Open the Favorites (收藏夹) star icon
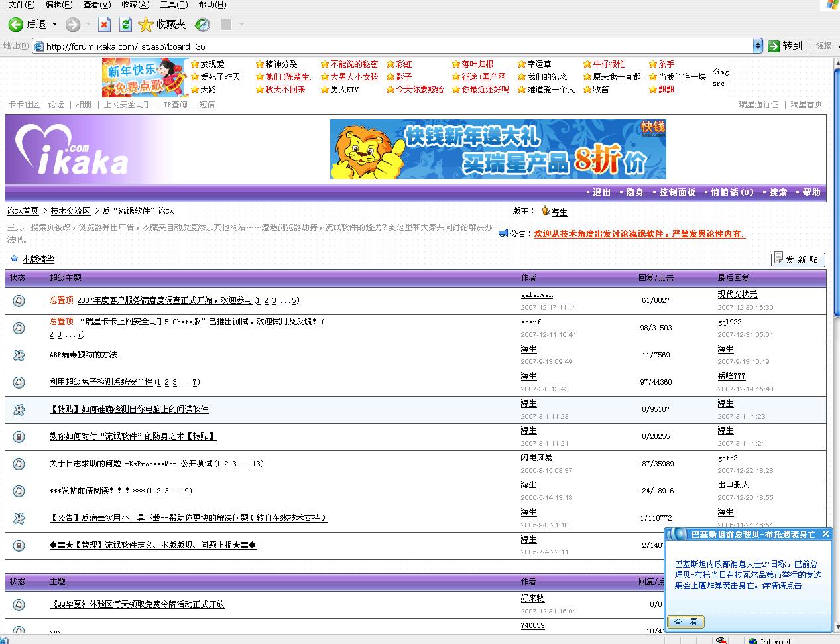The width and height of the screenshot is (840, 644). (x=146, y=25)
